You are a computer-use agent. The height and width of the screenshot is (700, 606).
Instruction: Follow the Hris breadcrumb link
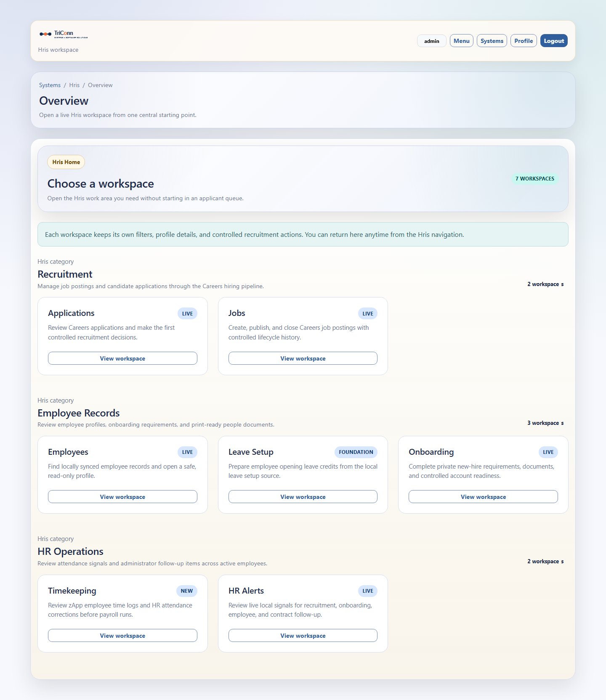pos(74,85)
